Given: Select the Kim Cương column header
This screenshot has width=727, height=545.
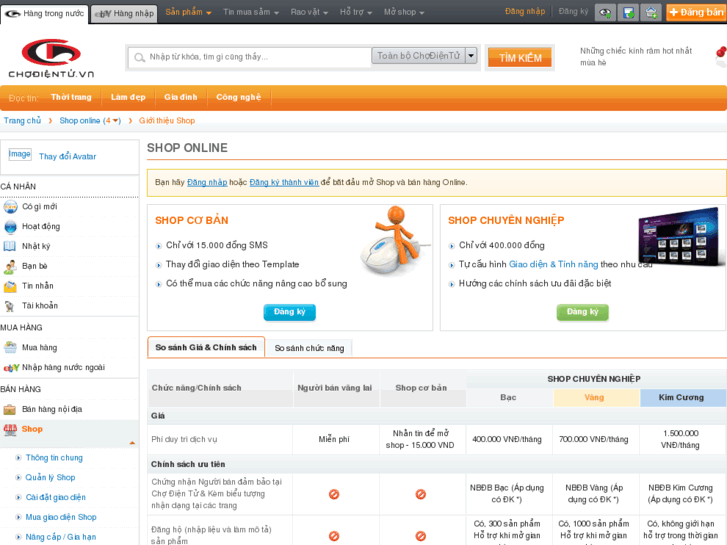Looking at the screenshot, I should tap(681, 398).
